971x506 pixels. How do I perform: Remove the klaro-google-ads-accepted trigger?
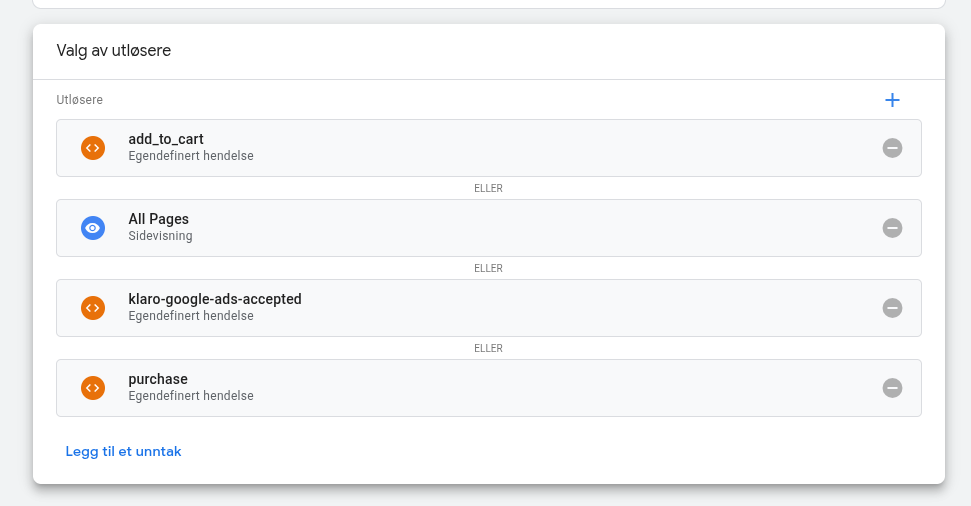(892, 308)
